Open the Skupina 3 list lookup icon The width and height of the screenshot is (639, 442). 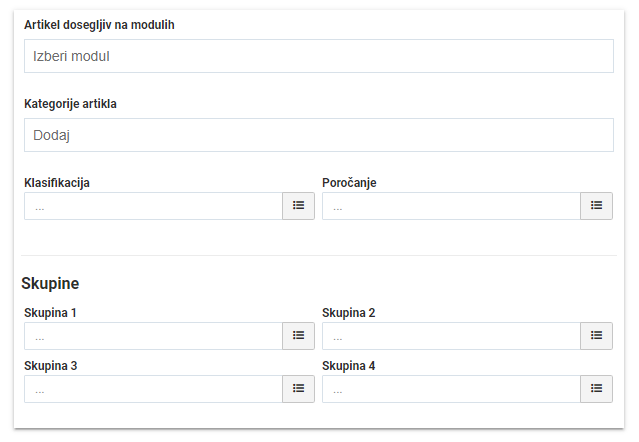298,389
